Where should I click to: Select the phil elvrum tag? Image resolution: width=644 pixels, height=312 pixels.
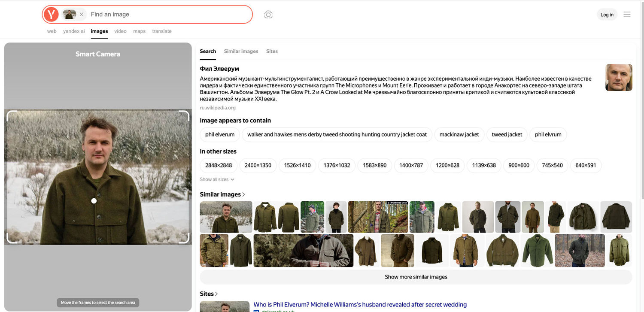pos(548,134)
